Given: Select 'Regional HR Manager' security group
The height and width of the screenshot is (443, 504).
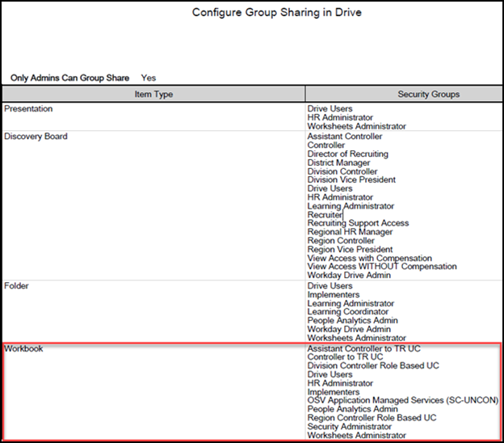Looking at the screenshot, I should [350, 232].
